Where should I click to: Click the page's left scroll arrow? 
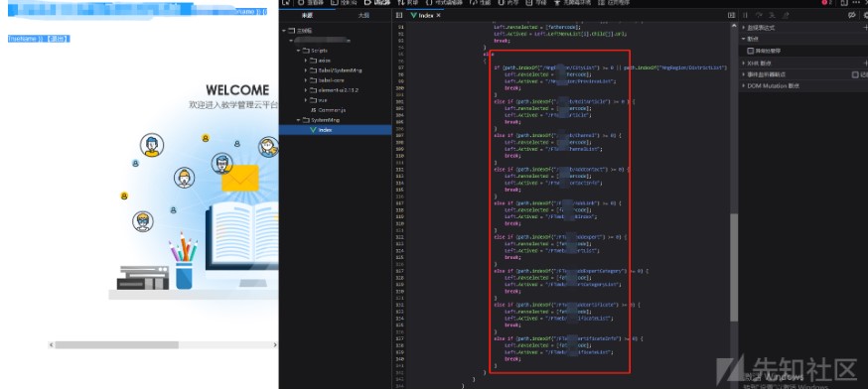point(51,344)
